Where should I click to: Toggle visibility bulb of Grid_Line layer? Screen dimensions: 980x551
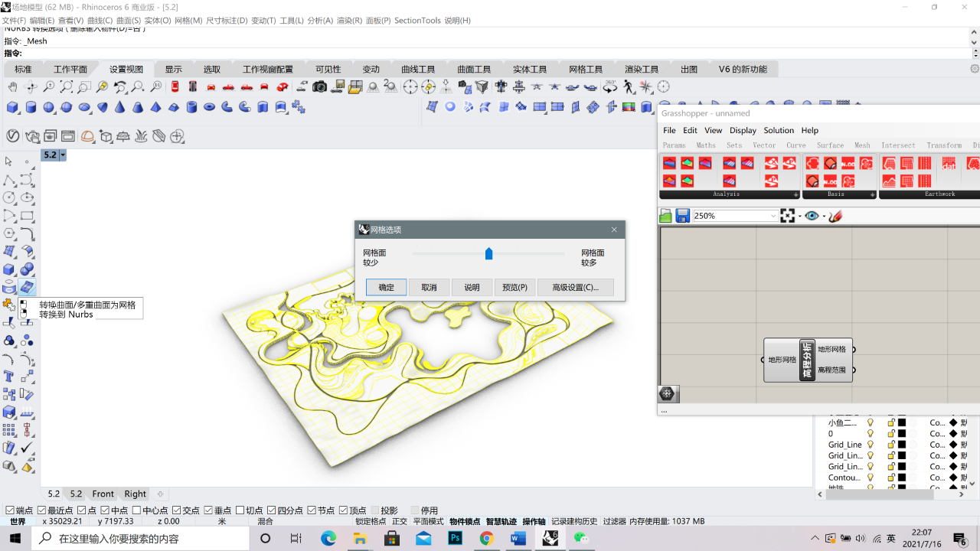871,444
